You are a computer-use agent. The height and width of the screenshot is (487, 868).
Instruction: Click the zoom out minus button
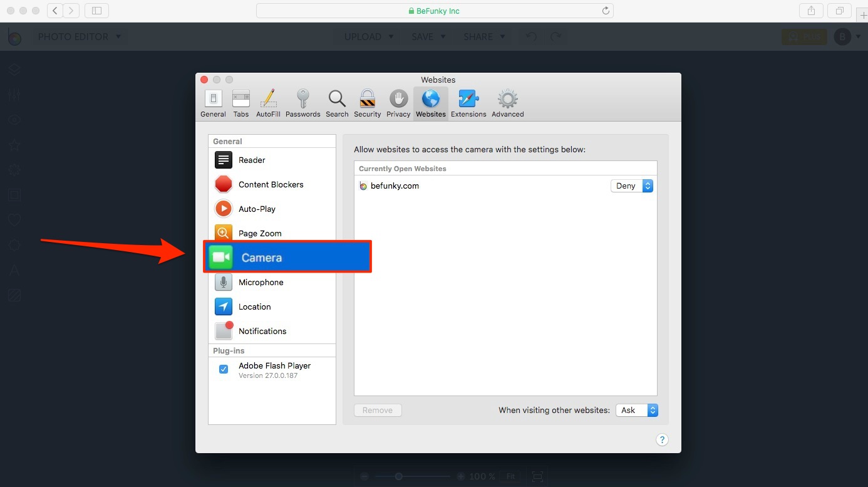pyautogui.click(x=364, y=476)
